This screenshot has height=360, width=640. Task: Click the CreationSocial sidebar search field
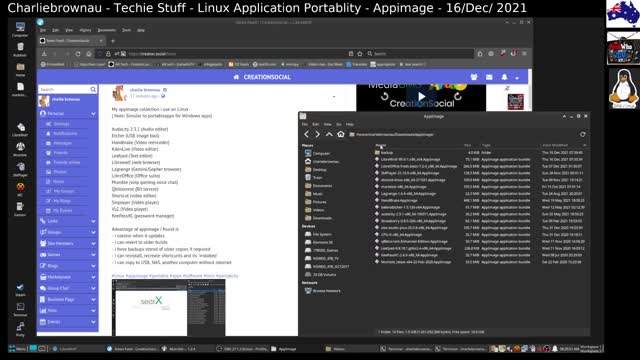(x=67, y=89)
